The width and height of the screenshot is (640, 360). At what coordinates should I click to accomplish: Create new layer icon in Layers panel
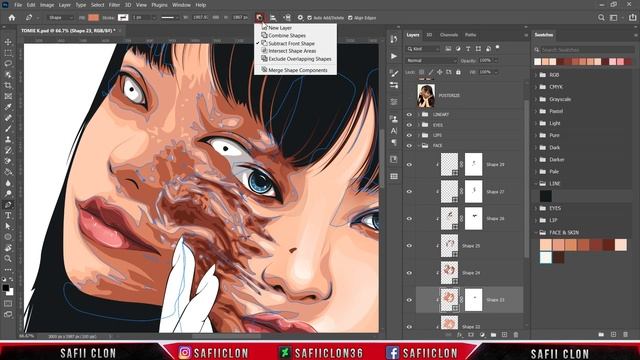504,335
